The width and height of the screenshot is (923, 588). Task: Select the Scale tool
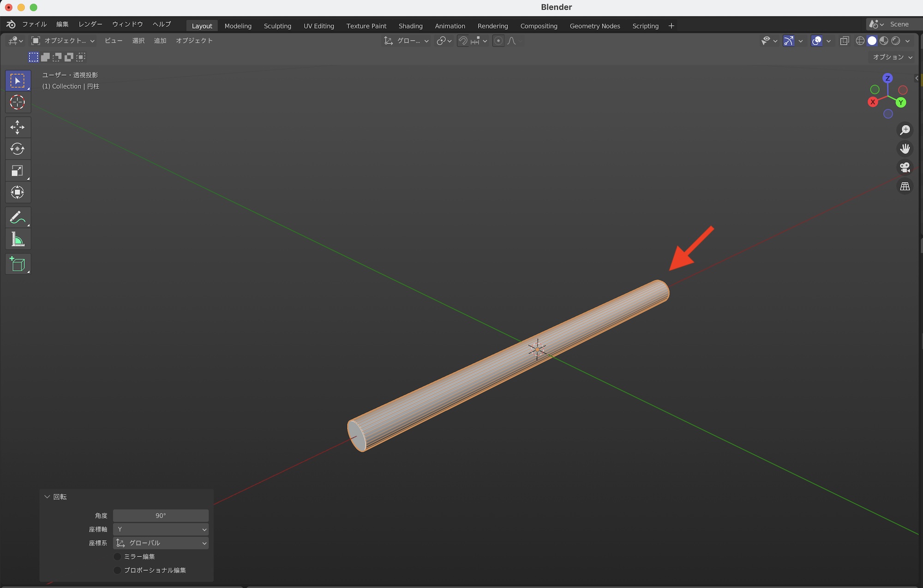(18, 171)
